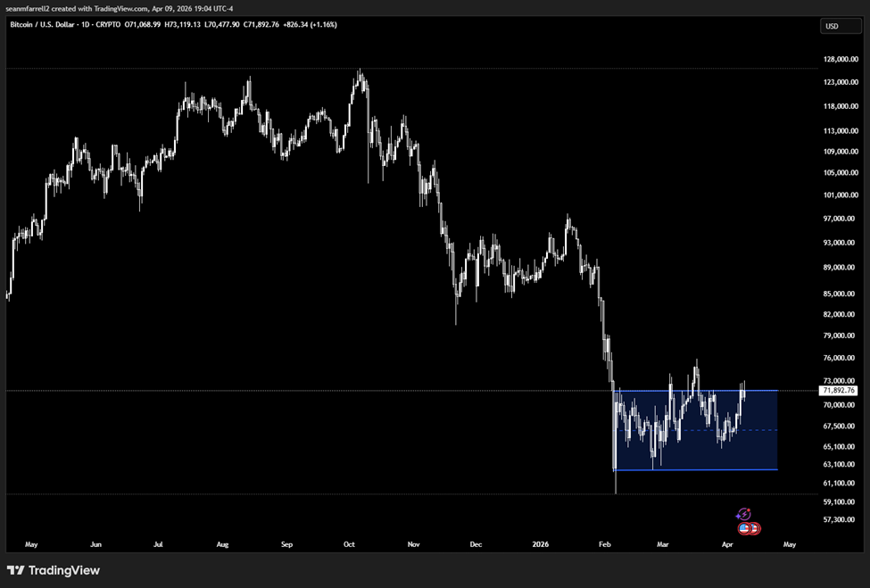
Task: Click the Sep label on the time axis
Action: (286, 544)
